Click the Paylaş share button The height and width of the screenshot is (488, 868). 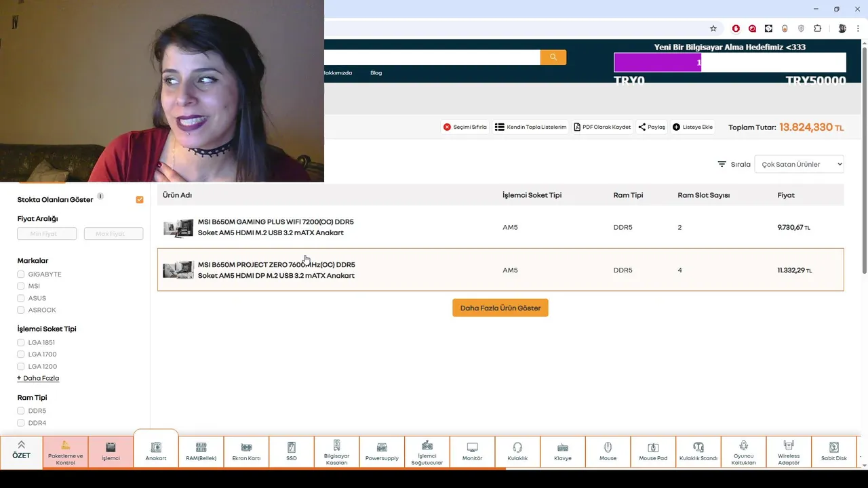(x=652, y=127)
